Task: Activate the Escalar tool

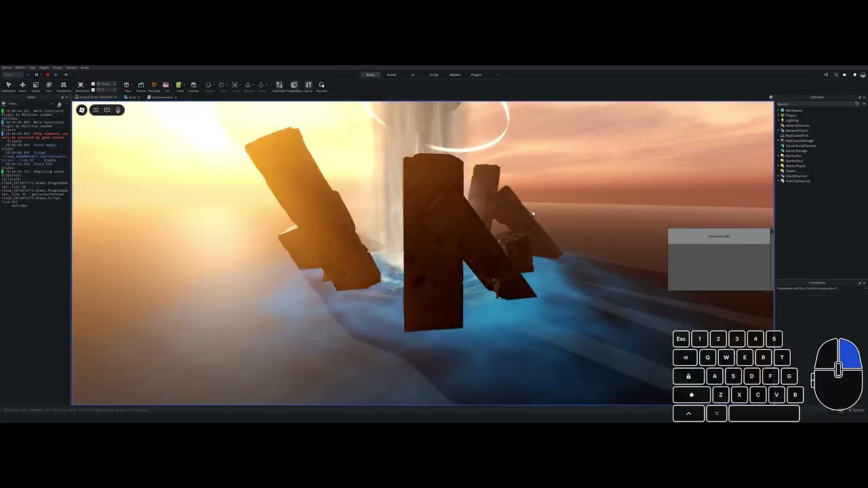Action: 35,86
